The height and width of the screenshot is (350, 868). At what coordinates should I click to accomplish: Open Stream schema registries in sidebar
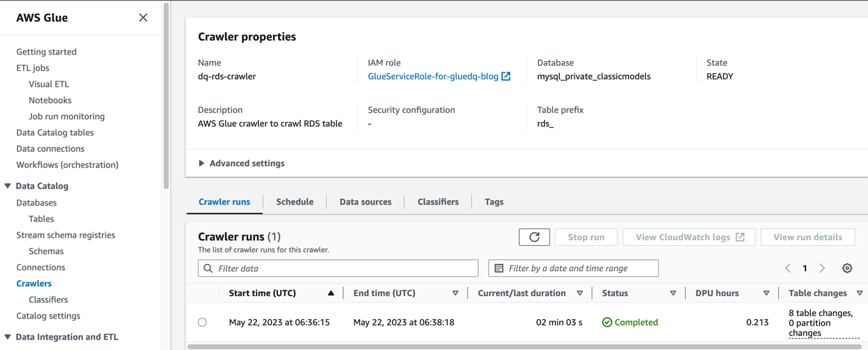66,235
